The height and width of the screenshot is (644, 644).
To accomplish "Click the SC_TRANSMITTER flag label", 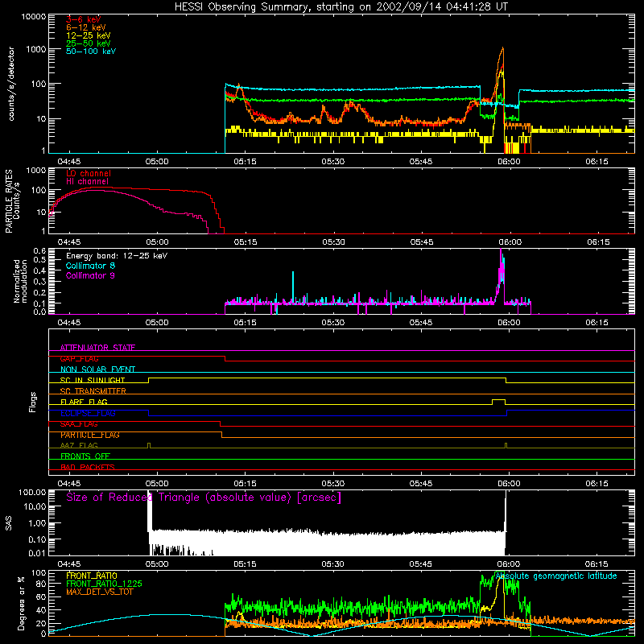I will 93,391.
